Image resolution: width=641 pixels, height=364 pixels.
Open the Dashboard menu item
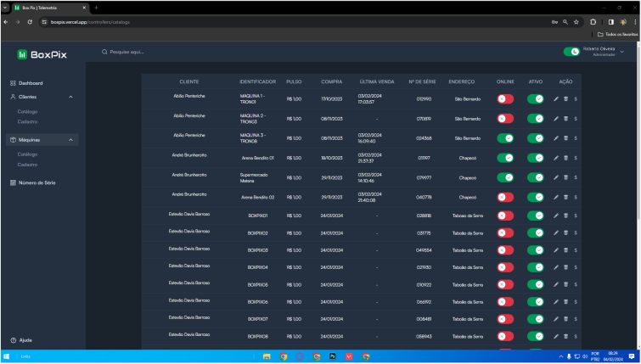coord(31,83)
